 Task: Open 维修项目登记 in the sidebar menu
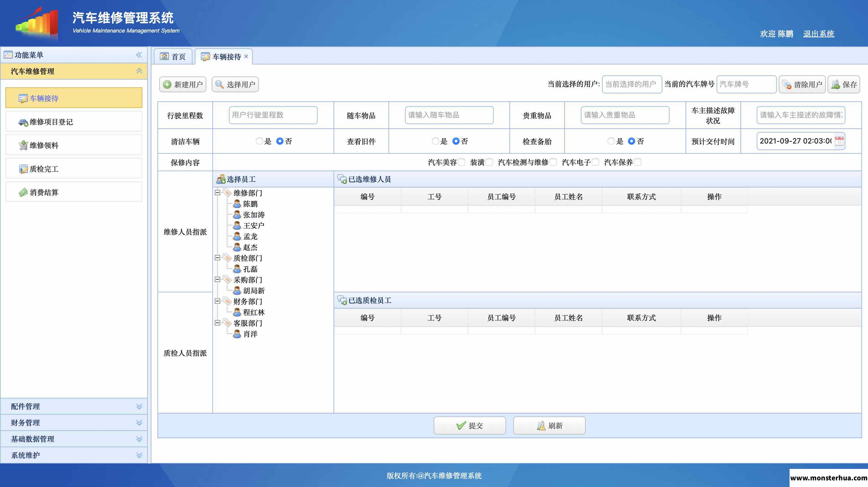click(x=74, y=121)
